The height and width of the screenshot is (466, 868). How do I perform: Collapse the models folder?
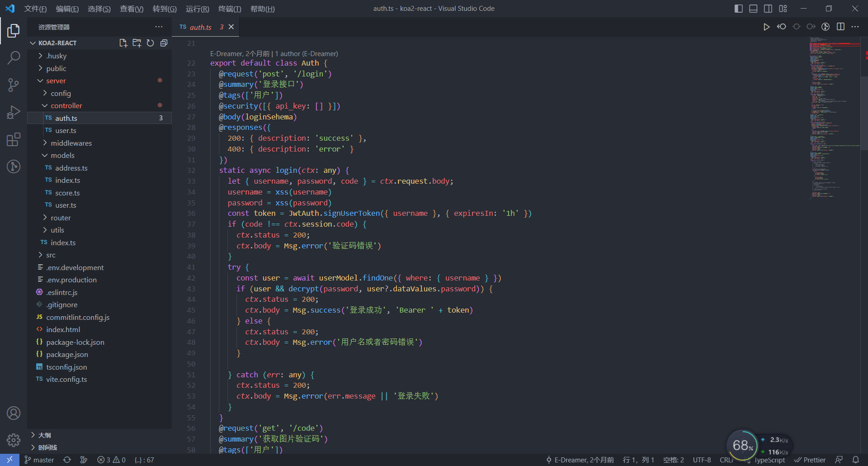62,155
